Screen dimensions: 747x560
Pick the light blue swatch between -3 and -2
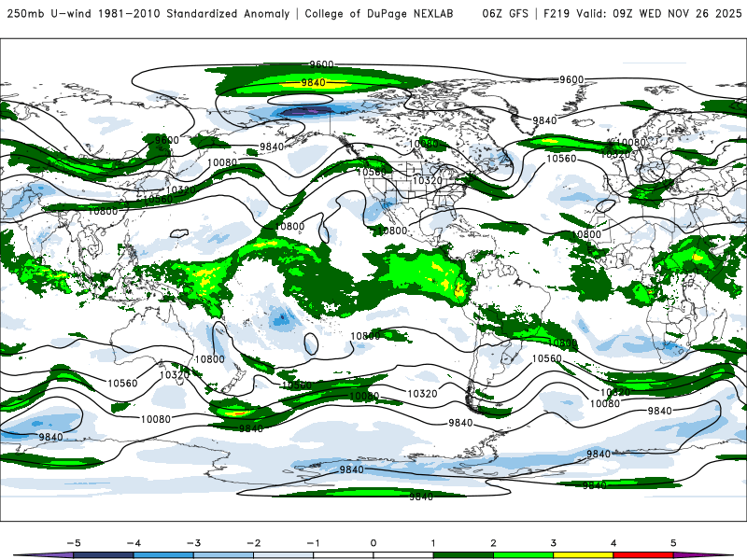click(223, 555)
